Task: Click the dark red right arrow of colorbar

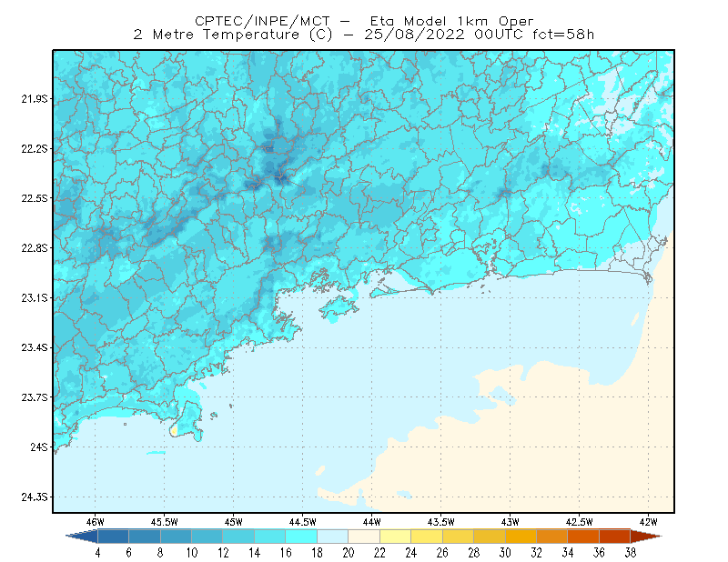Action: 646,537
